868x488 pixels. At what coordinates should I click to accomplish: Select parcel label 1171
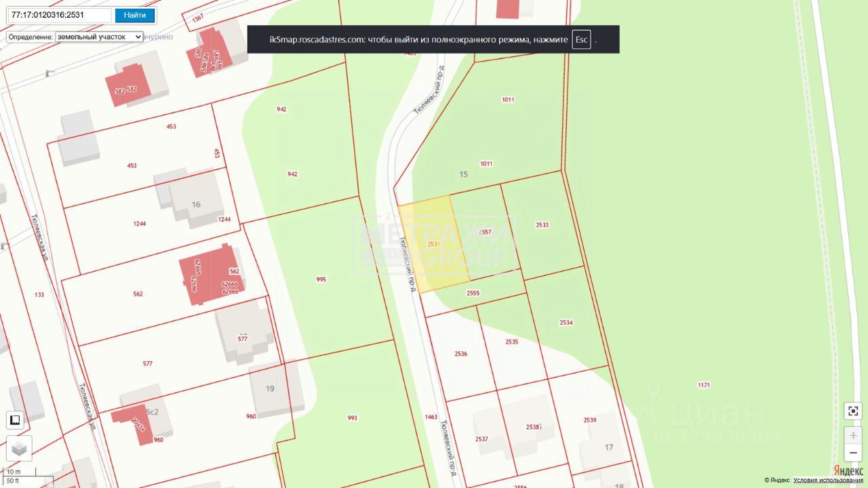pyautogui.click(x=704, y=385)
